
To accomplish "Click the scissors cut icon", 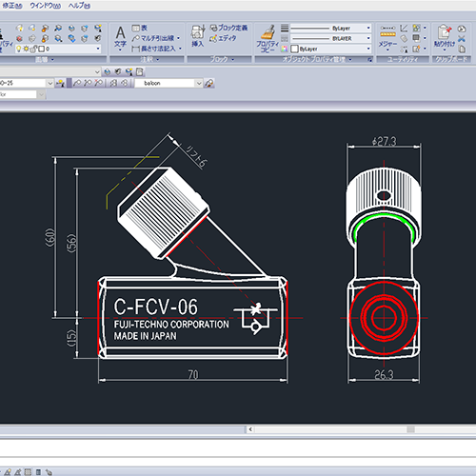I will coord(462,39).
